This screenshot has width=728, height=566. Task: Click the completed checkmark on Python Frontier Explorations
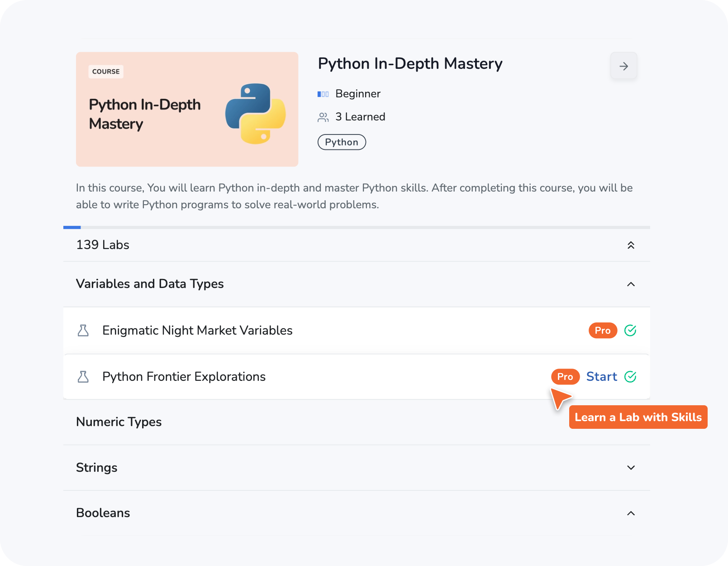coord(630,377)
